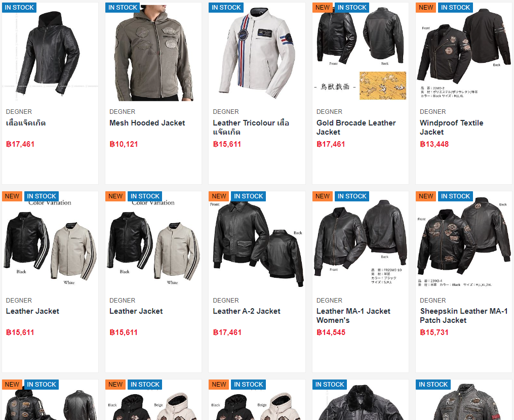Click the Thai-titled เสื้อแจ็คเก็ต product name
Screen dimensions: 514x420
[x=25, y=123]
